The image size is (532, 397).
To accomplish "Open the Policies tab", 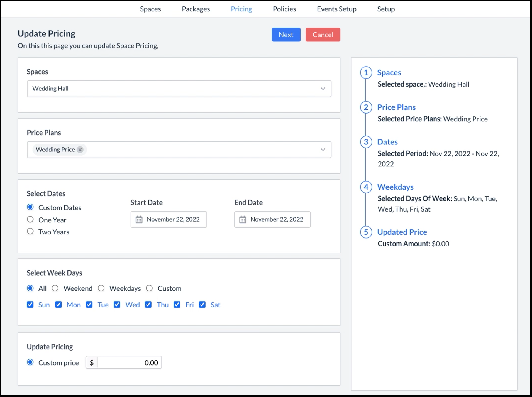I will (x=284, y=9).
